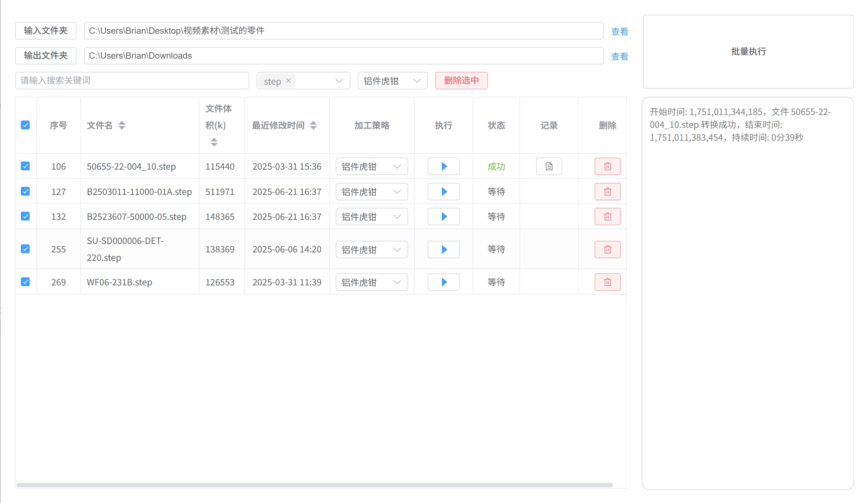The image size is (868, 503).
Task: Toggle the select-all header checkbox
Action: click(x=25, y=125)
